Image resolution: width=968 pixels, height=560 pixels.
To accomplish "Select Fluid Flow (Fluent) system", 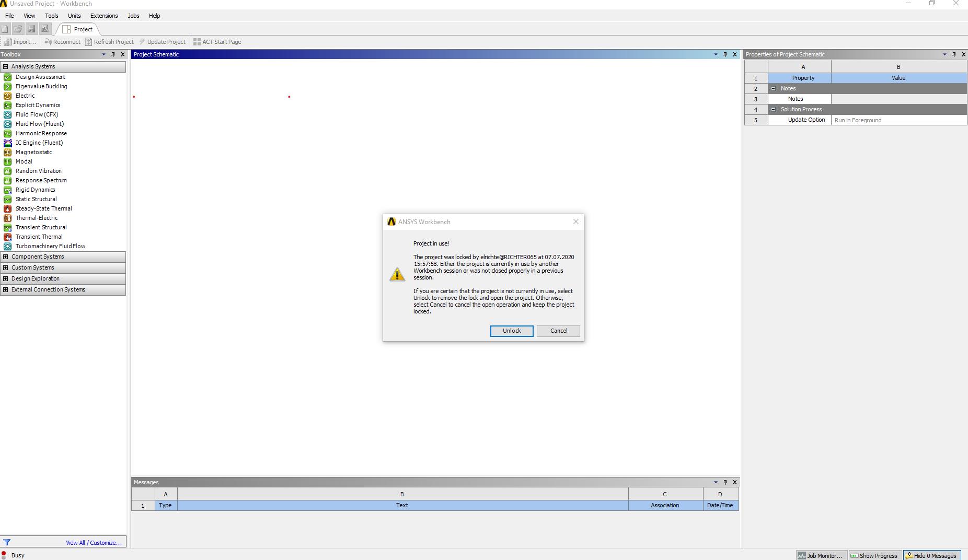I will (x=40, y=124).
